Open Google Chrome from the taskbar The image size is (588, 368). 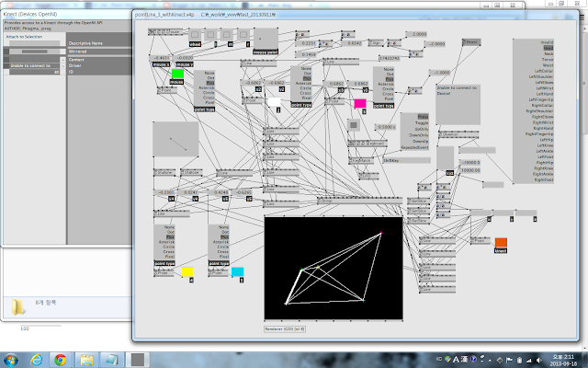60,360
